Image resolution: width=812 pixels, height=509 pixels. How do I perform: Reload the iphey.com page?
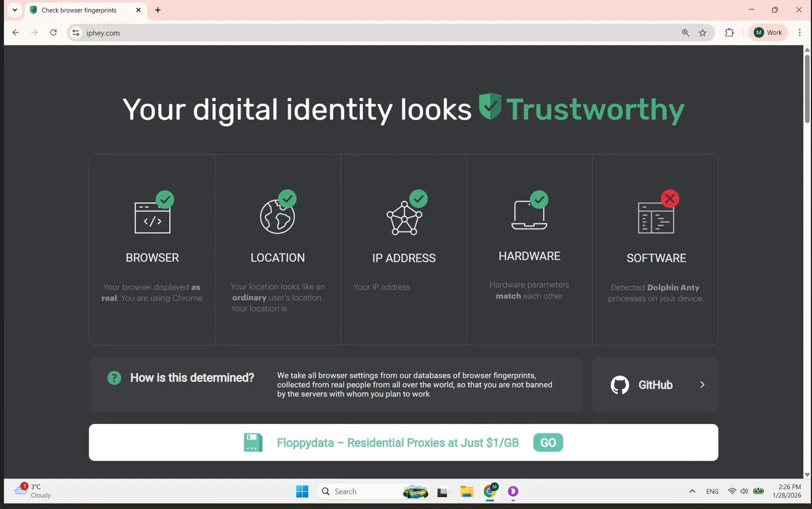53,32
